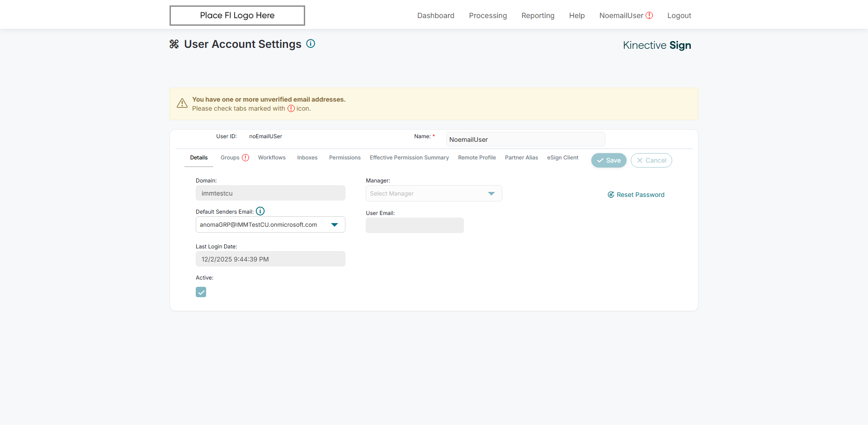This screenshot has width=868, height=425.
Task: Click the Reset Password link
Action: pos(640,195)
